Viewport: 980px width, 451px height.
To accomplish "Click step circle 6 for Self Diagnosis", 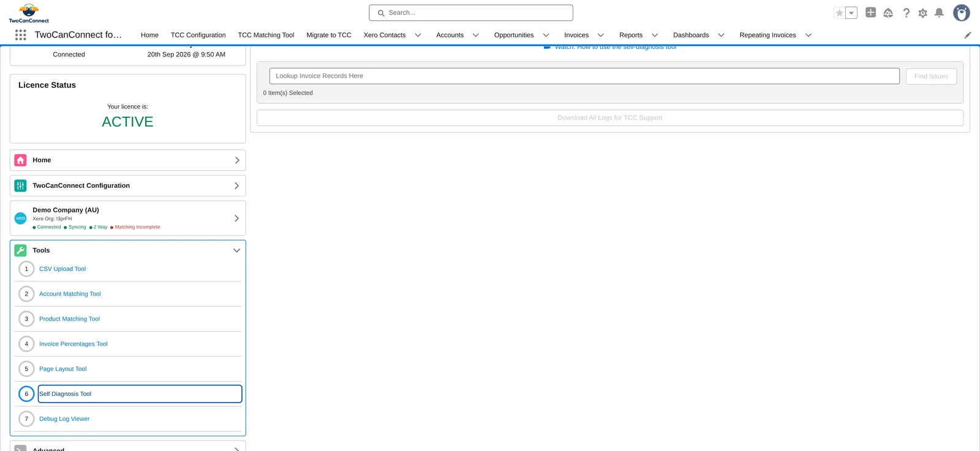I will point(26,394).
